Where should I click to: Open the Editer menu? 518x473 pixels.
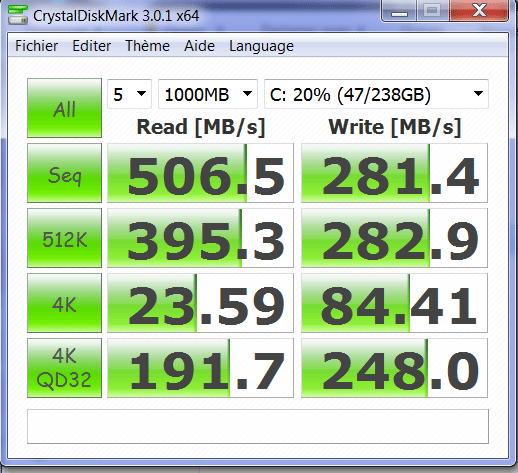click(92, 46)
